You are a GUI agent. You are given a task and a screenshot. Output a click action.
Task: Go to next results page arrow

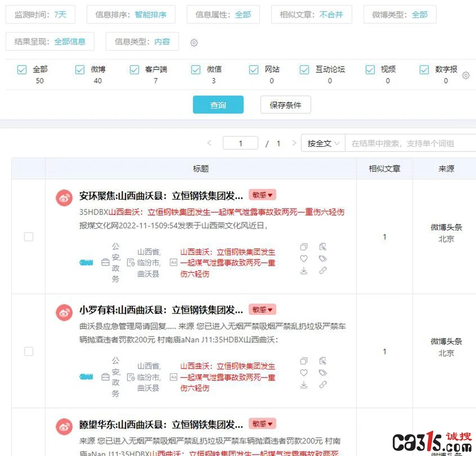(294, 143)
